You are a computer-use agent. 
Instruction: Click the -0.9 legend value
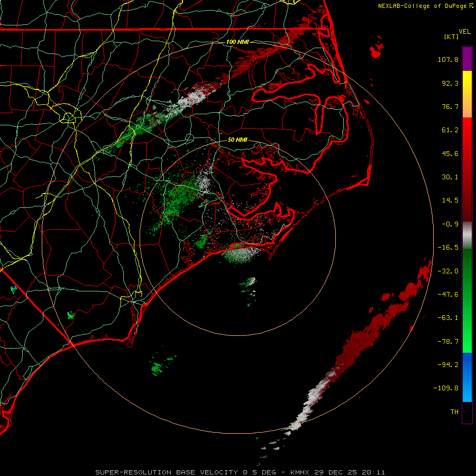(450, 224)
